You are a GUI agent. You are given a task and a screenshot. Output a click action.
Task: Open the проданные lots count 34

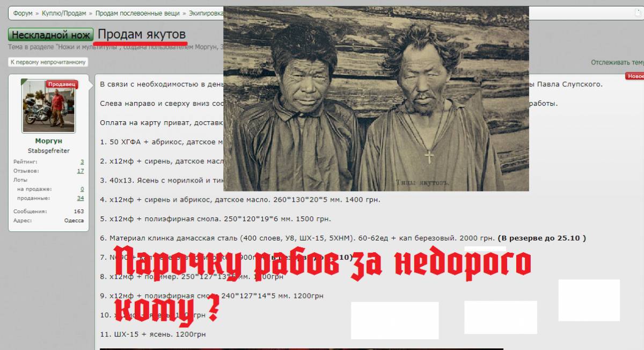coord(80,198)
